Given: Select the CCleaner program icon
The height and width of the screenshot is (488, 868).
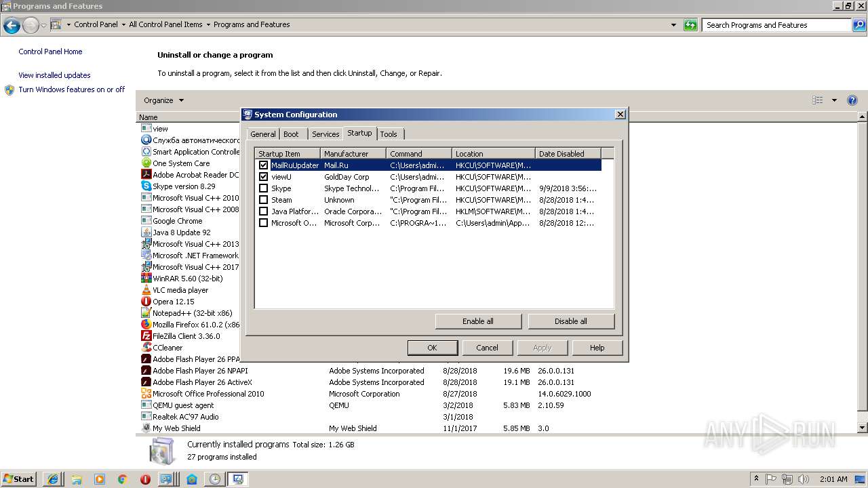Looking at the screenshot, I should pyautogui.click(x=146, y=348).
